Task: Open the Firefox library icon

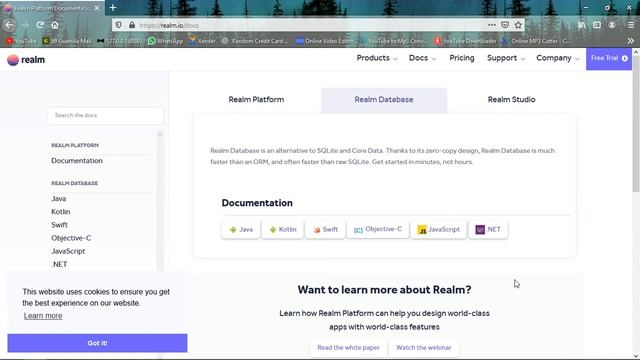Action: (x=582, y=25)
